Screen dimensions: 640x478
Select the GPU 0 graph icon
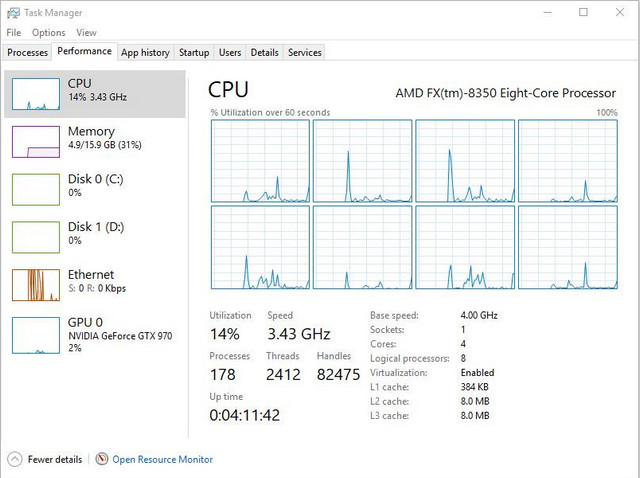click(36, 334)
